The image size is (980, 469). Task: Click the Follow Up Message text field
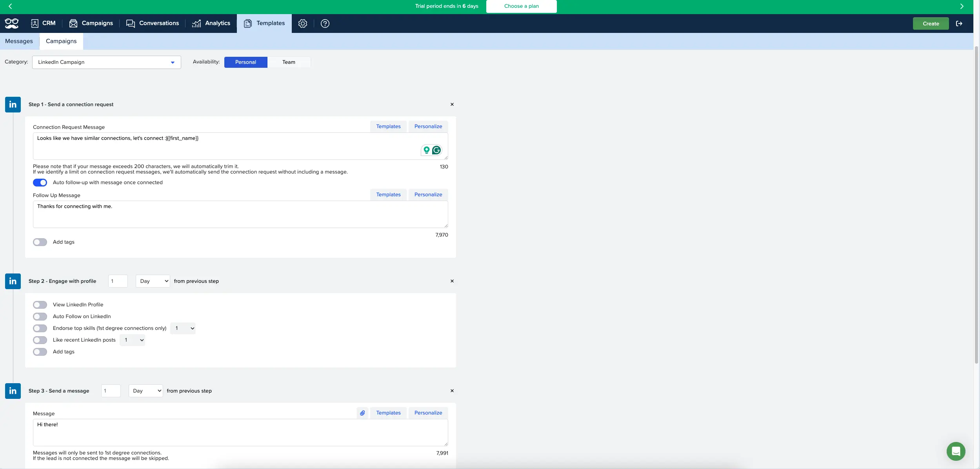[240, 214]
